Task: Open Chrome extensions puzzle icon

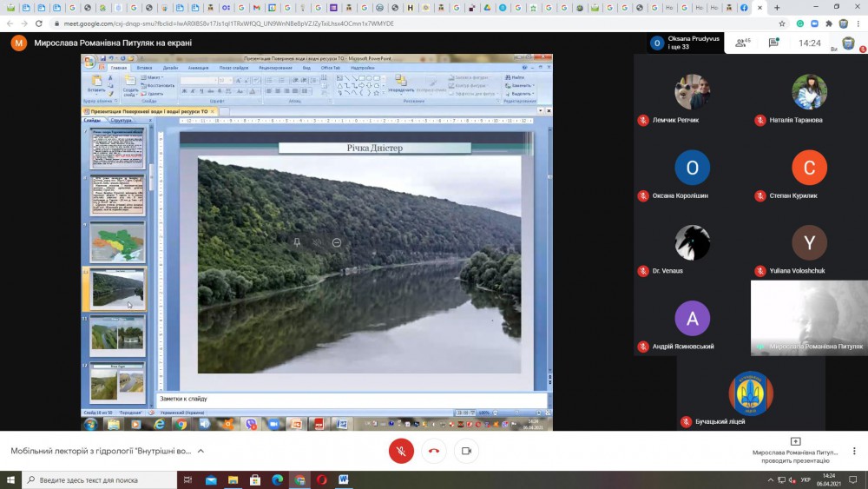Action: pos(829,23)
